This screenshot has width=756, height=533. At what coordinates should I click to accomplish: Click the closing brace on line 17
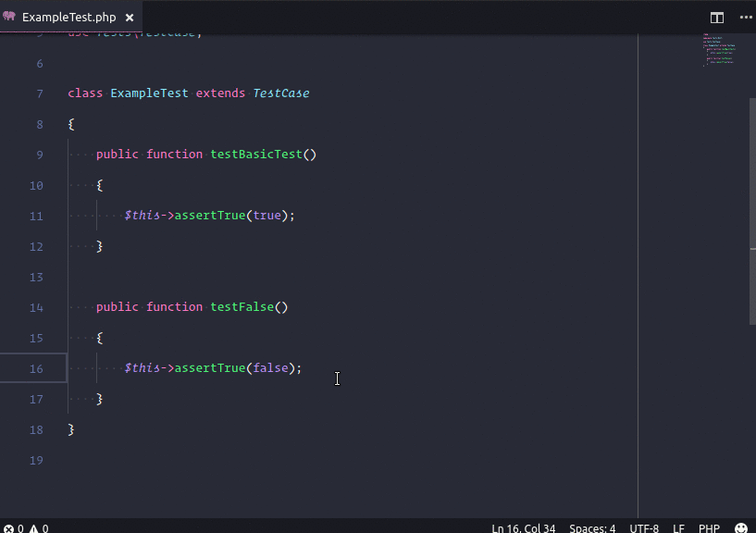point(100,399)
